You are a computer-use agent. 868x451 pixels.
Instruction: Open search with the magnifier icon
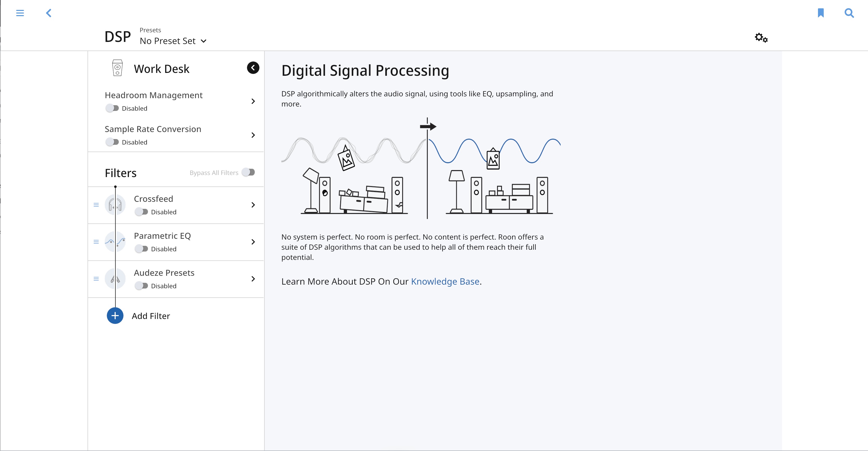[849, 13]
